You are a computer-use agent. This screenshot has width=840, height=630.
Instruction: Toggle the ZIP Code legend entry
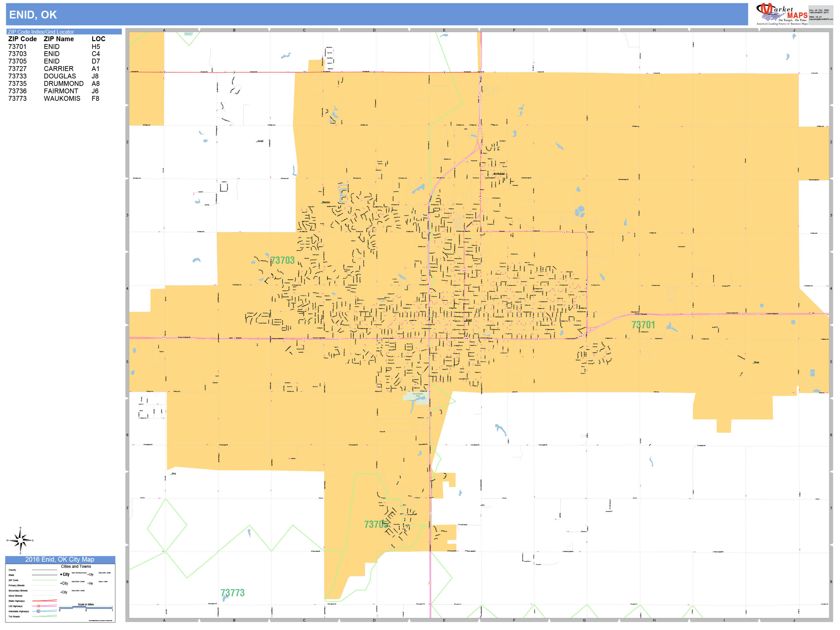tap(14, 580)
